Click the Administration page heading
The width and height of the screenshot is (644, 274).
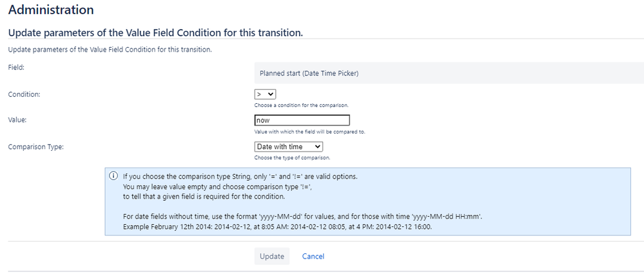tap(51, 10)
